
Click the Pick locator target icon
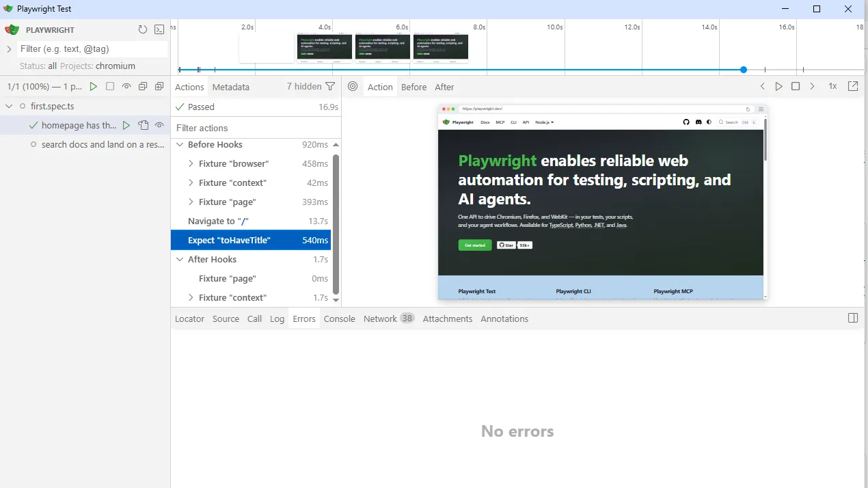(x=353, y=87)
